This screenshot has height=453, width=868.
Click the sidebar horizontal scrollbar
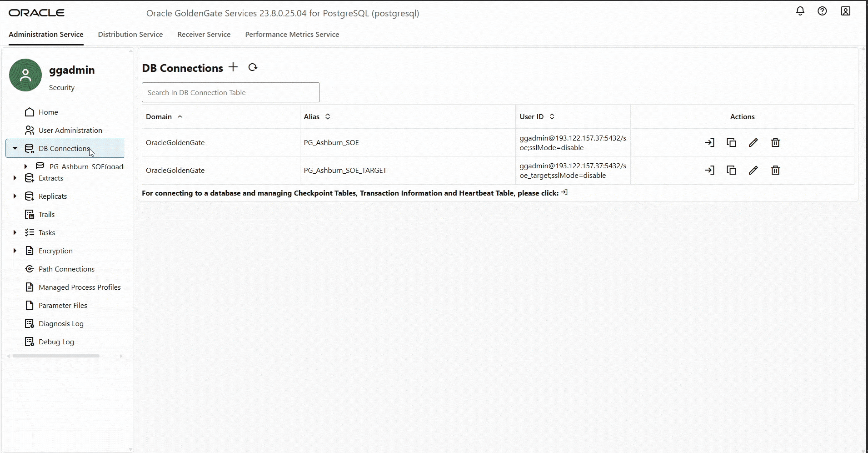coord(56,356)
